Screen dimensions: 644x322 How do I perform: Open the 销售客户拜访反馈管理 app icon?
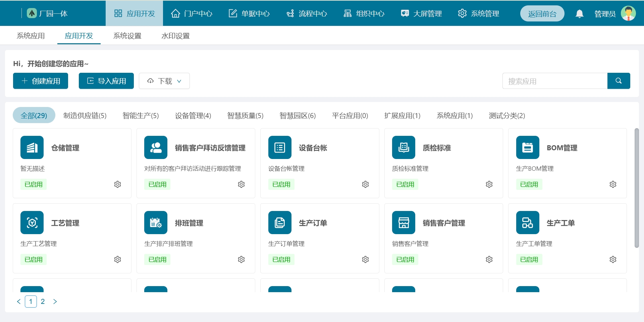(156, 147)
